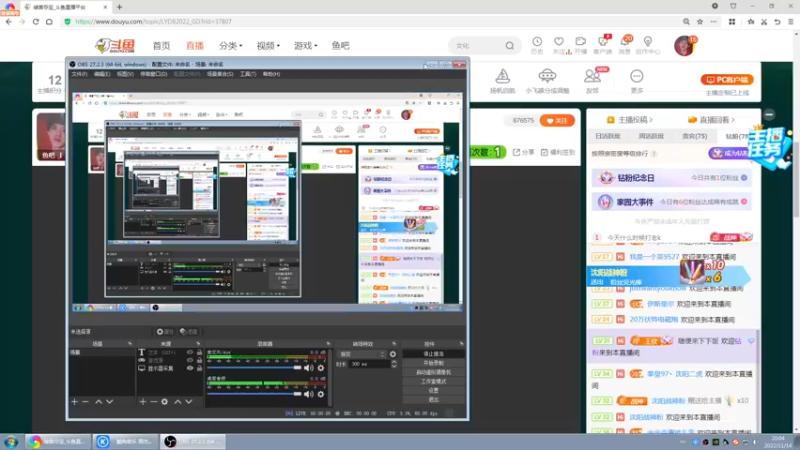Screen dimensions: 800x450
Task: Open OBS Help menu
Action: (x=271, y=74)
